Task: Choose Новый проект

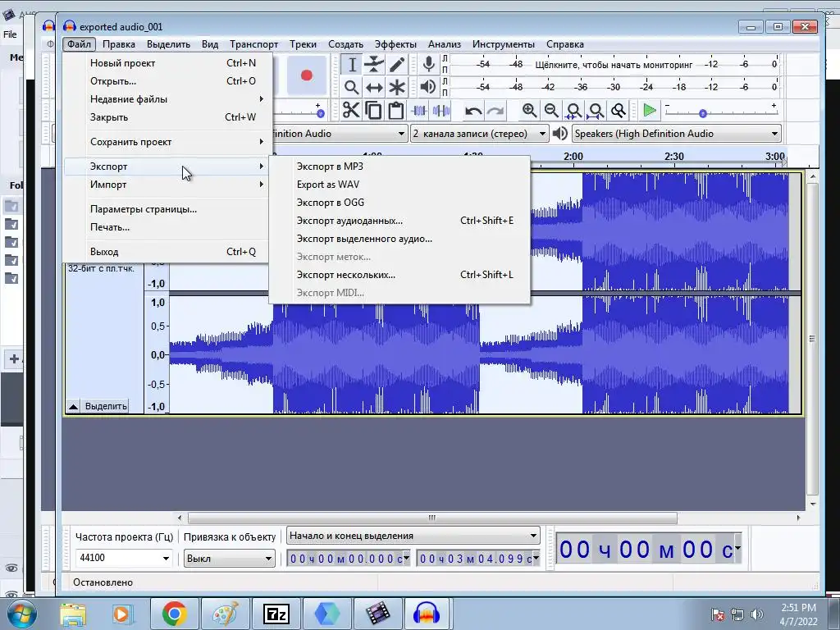Action: click(167, 63)
